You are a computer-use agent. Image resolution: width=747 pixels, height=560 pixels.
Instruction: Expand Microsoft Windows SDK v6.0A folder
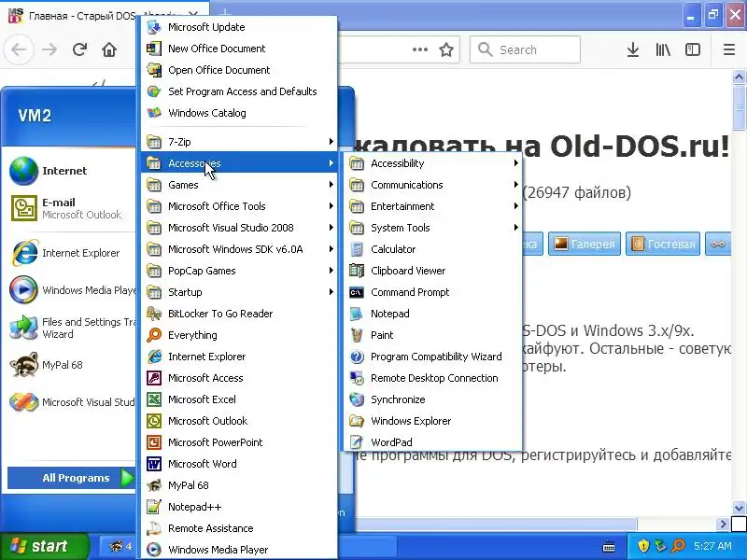pos(239,249)
